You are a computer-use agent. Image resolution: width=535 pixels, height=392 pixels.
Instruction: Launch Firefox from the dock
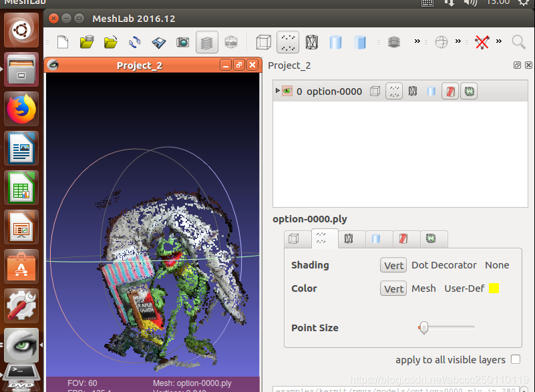pyautogui.click(x=21, y=109)
